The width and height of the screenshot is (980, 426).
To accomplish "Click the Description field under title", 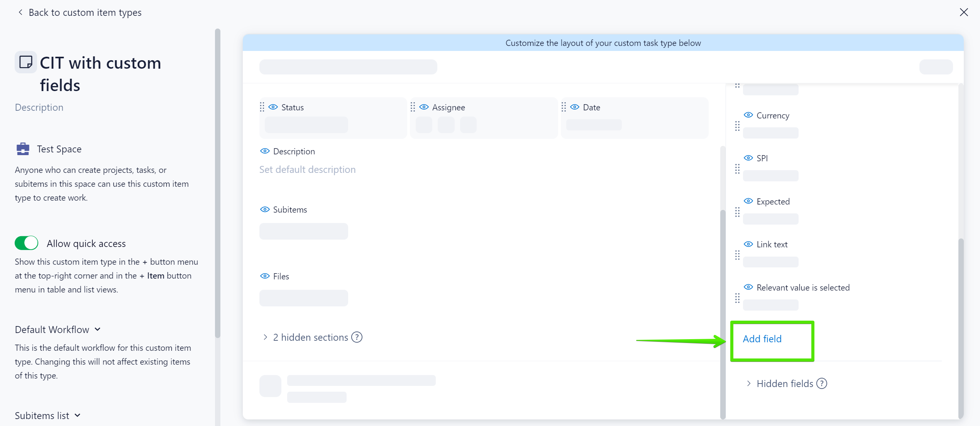I will [39, 107].
